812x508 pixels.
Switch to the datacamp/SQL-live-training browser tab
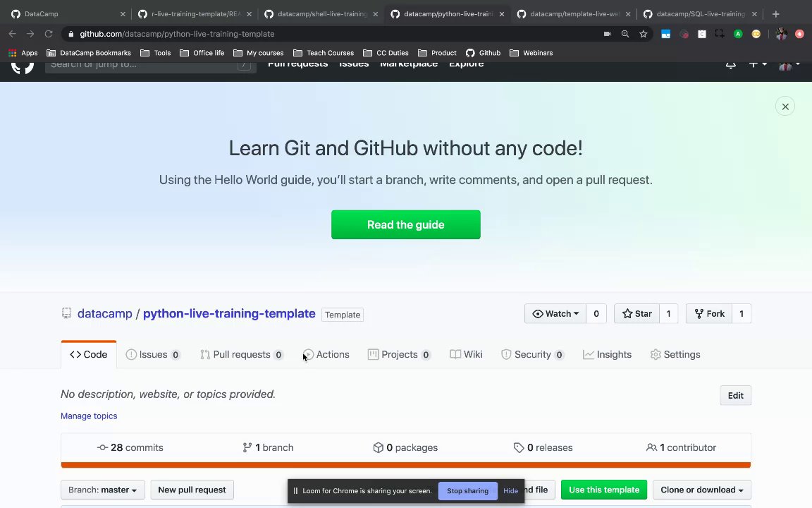[700, 14]
